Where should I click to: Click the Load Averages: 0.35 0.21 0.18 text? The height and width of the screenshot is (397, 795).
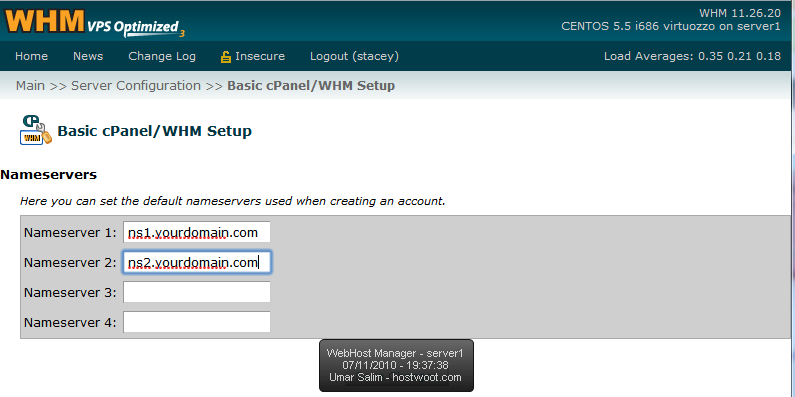tap(692, 56)
